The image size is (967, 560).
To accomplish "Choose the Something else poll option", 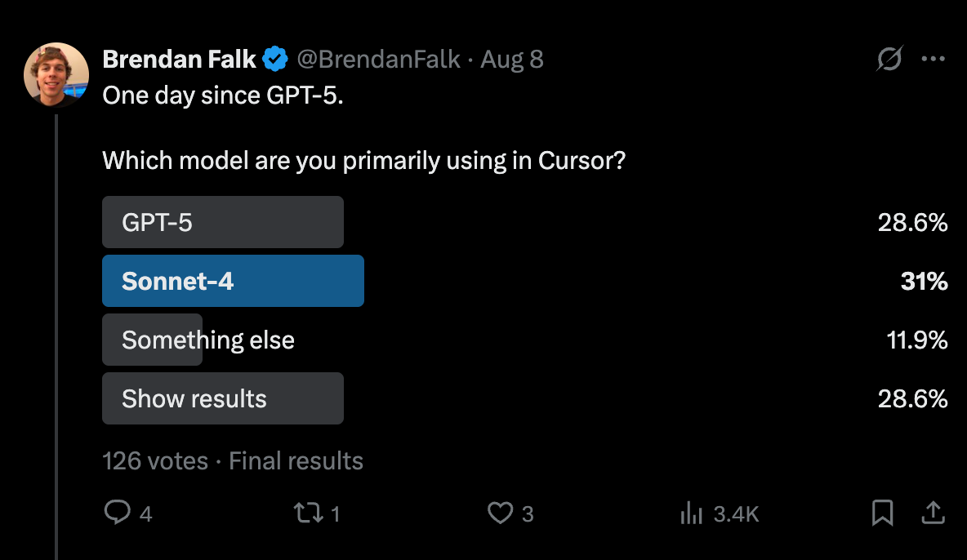I will coord(207,340).
